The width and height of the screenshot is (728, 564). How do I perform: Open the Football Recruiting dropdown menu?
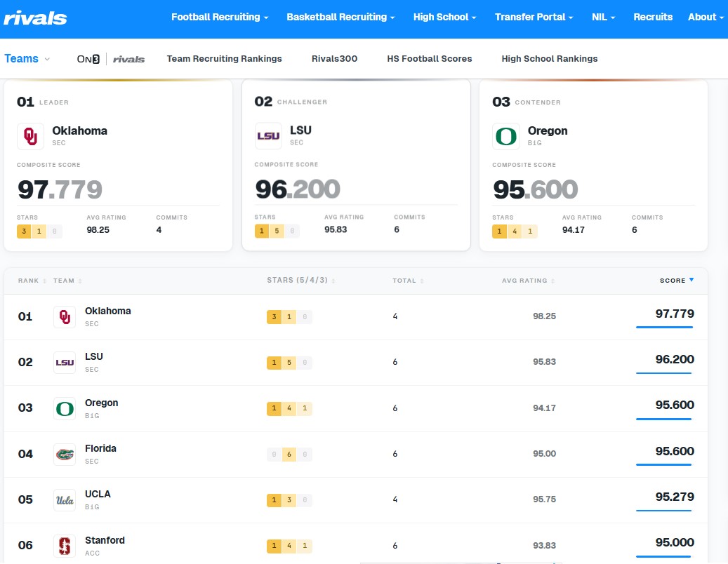coord(220,17)
